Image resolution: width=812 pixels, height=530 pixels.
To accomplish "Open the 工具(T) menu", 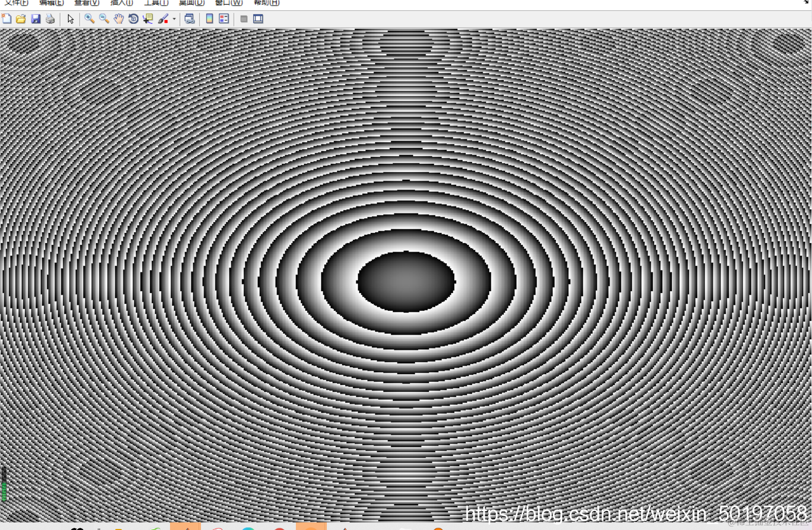I will [x=156, y=3].
